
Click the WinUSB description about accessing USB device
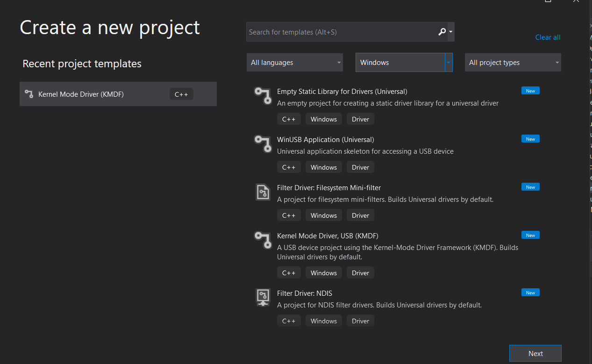[365, 151]
